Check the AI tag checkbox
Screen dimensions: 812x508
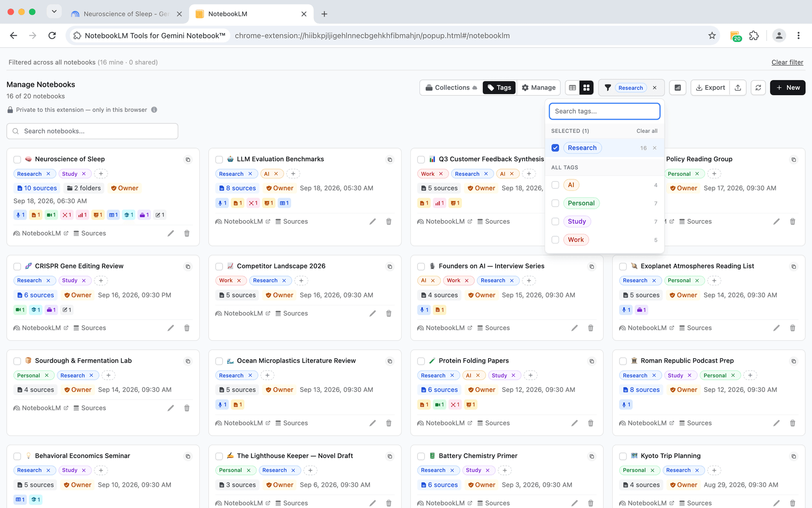[555, 185]
